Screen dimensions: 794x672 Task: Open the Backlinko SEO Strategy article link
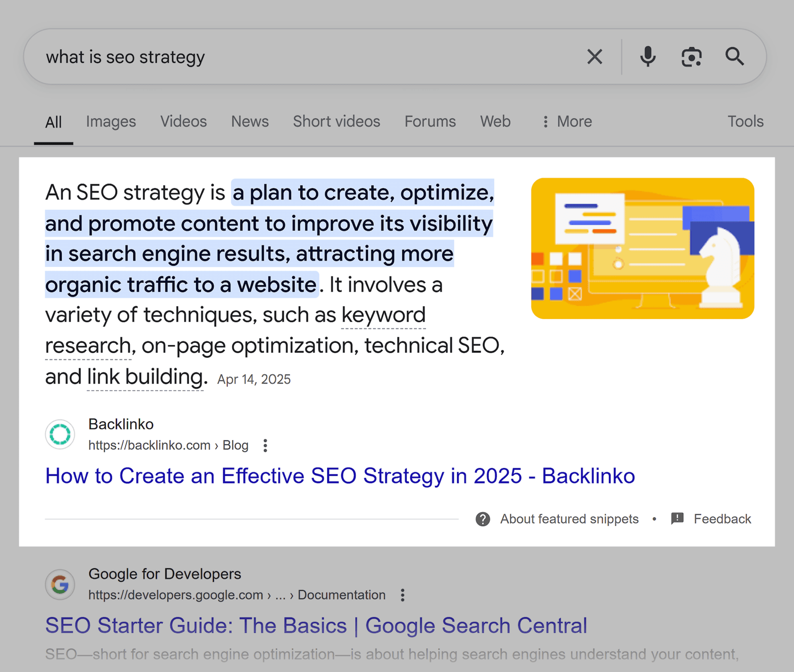tap(339, 475)
